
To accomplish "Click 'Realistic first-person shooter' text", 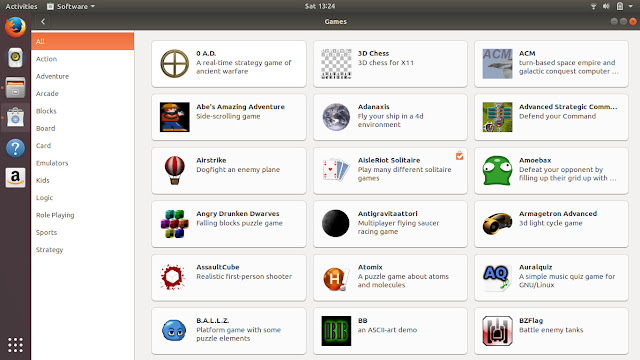I will click(244, 276).
